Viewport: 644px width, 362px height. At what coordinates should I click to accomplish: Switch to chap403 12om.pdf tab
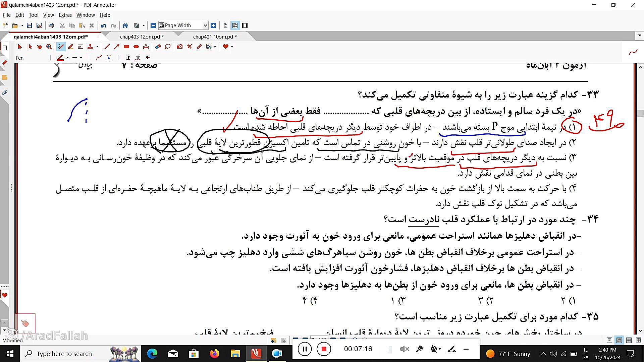tap(142, 37)
